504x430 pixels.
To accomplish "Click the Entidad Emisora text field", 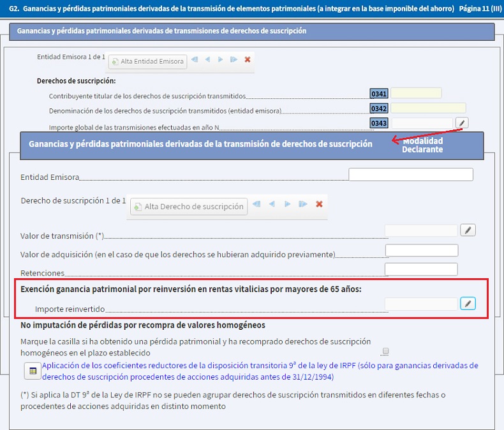I will [411, 175].
